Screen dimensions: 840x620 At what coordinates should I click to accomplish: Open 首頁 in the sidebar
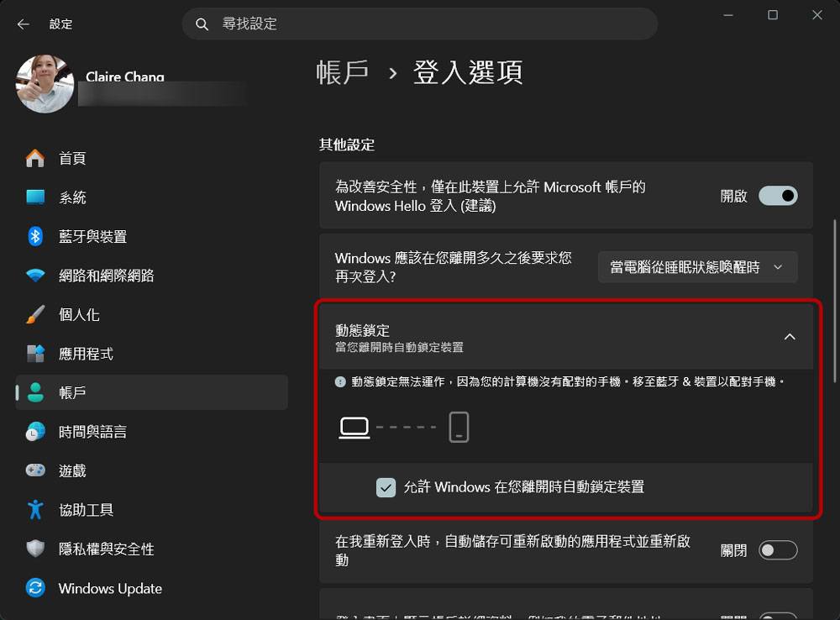pos(151,158)
